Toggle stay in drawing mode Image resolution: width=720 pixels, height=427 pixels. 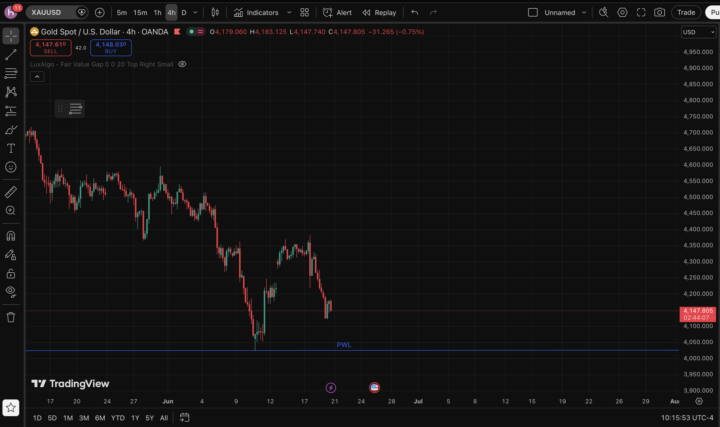coord(11,255)
